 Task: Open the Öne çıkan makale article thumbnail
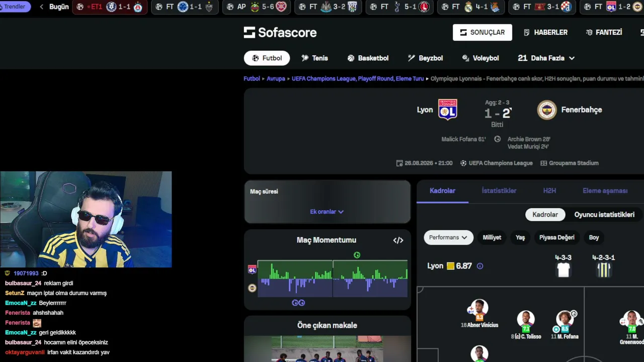pyautogui.click(x=327, y=349)
